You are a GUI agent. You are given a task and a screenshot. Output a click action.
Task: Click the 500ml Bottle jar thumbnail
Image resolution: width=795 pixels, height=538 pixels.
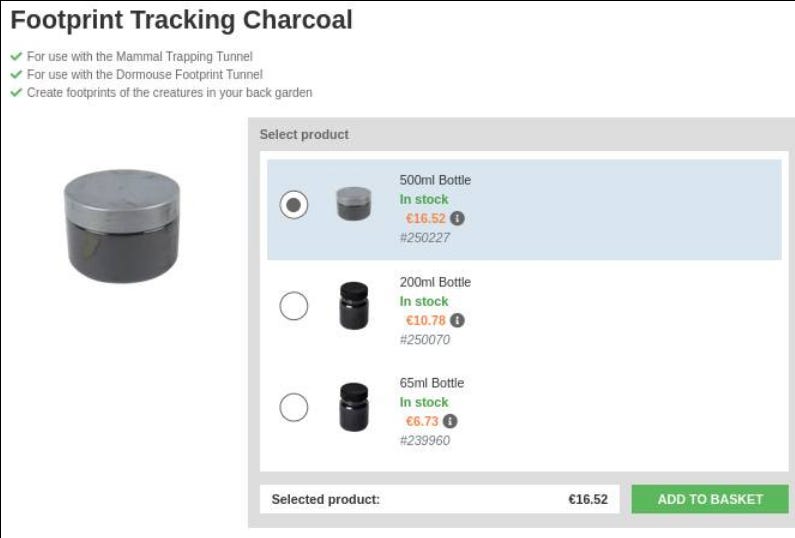pyautogui.click(x=352, y=205)
